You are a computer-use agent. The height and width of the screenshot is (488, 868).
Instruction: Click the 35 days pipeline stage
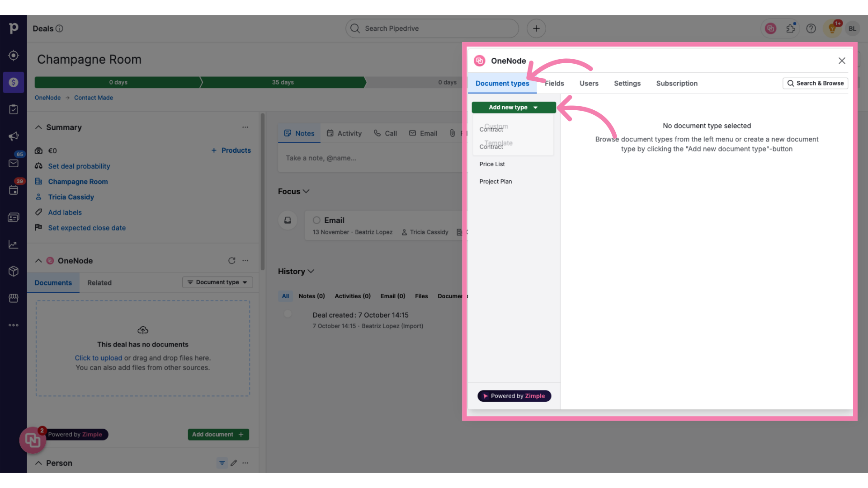[283, 82]
